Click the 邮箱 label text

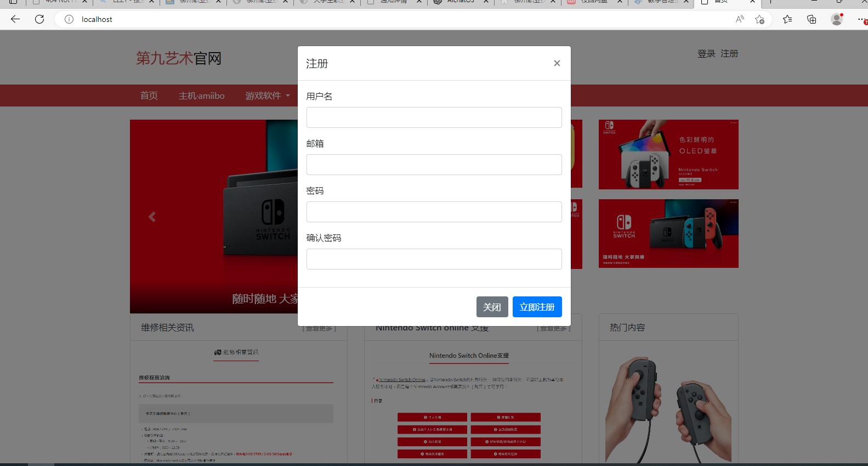tap(315, 144)
